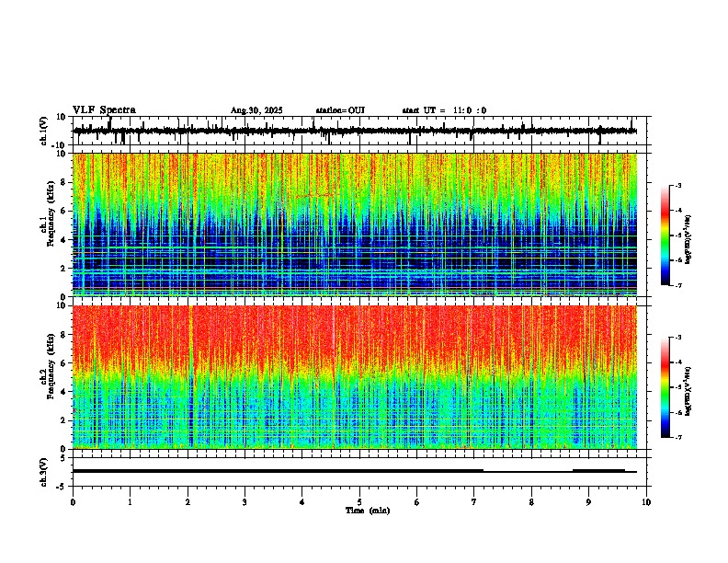Select the date label "Aug.30, 2025"
Viewport: 728px width, 563px height.
256,110
